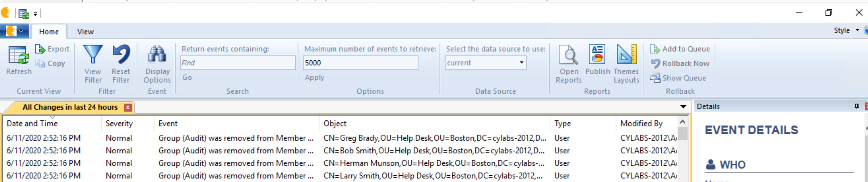868x182 pixels.
Task: Switch to the View ribbon tab
Action: (x=85, y=32)
